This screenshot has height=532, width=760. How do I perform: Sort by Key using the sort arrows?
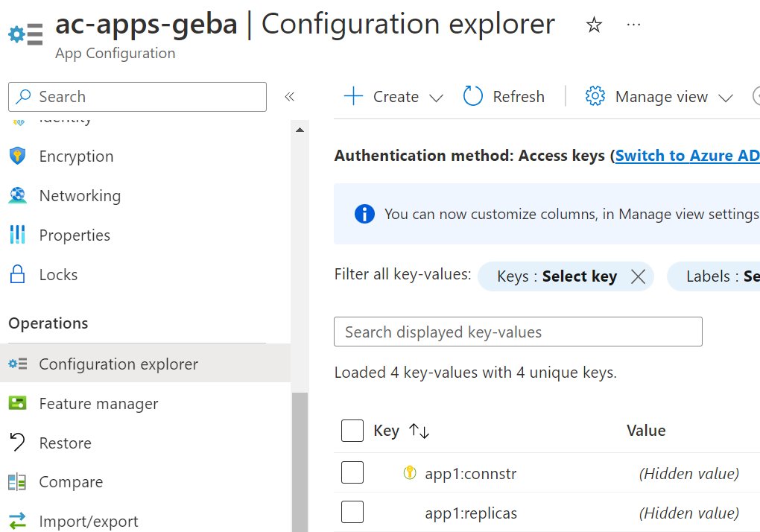point(419,431)
